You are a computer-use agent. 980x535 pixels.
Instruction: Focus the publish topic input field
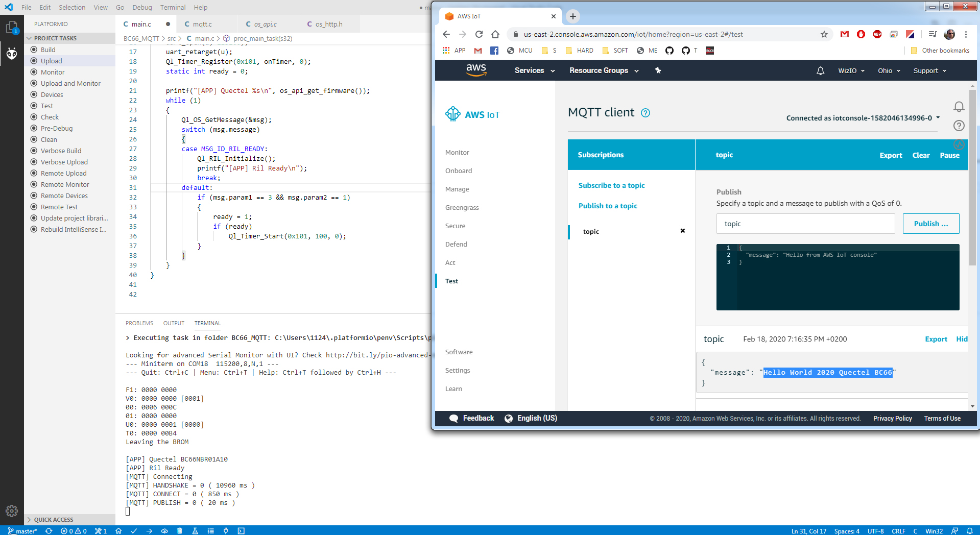[806, 224]
